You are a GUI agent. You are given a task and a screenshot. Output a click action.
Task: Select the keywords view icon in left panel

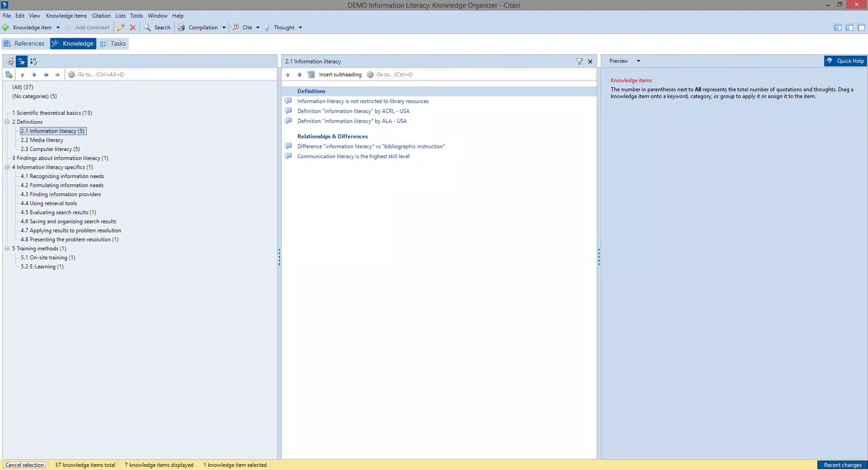point(10,61)
